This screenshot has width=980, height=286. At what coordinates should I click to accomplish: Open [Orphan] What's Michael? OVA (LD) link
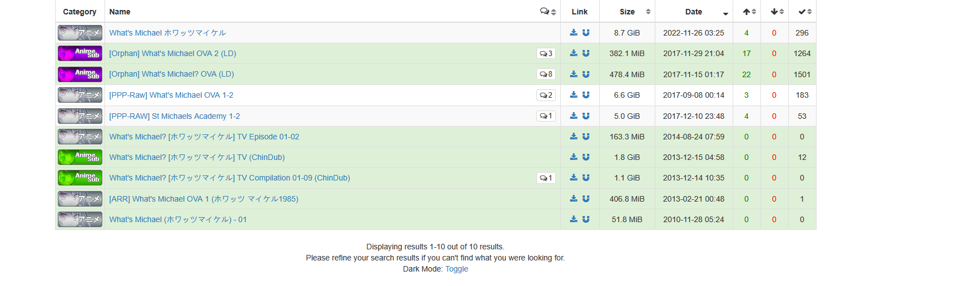click(171, 74)
